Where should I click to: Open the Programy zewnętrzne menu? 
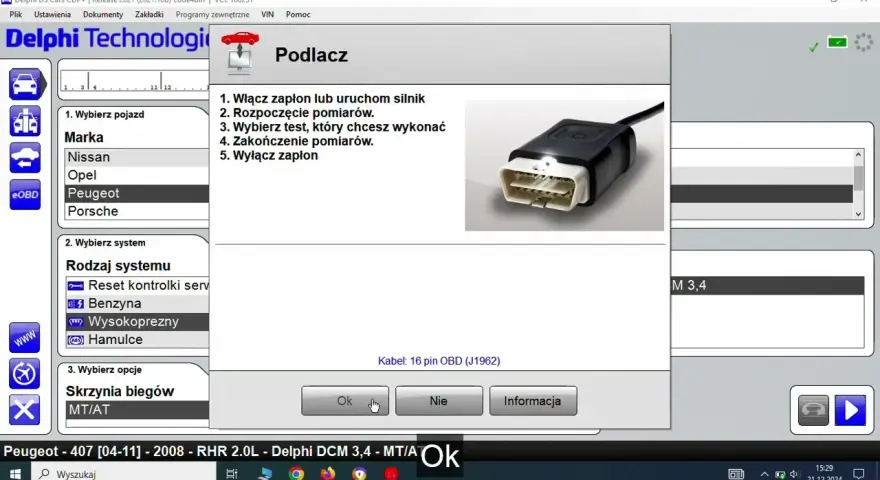pos(212,15)
